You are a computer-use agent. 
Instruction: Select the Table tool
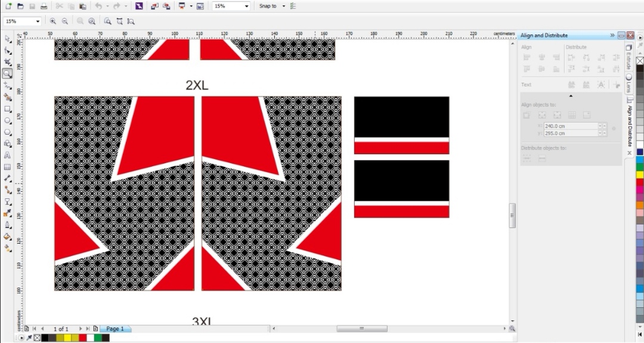click(x=8, y=167)
